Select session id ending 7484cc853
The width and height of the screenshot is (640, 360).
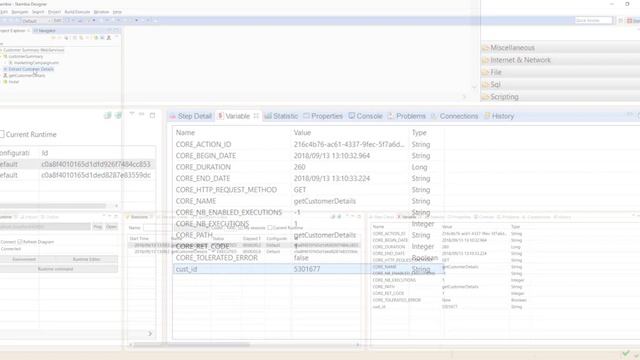96,164
